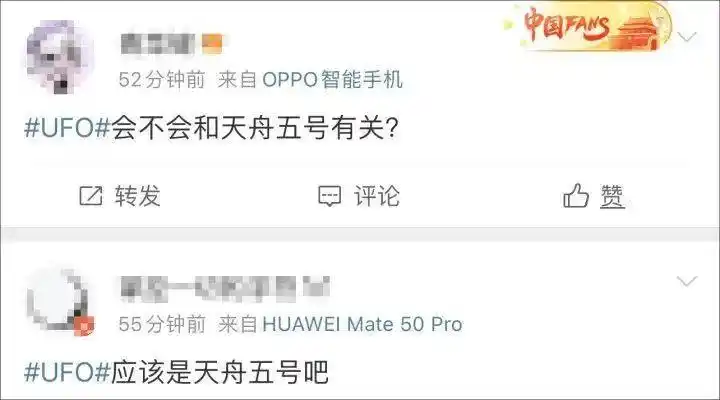Expand the chevron menu on the first post
Screen dimensions: 720x400
click(687, 36)
